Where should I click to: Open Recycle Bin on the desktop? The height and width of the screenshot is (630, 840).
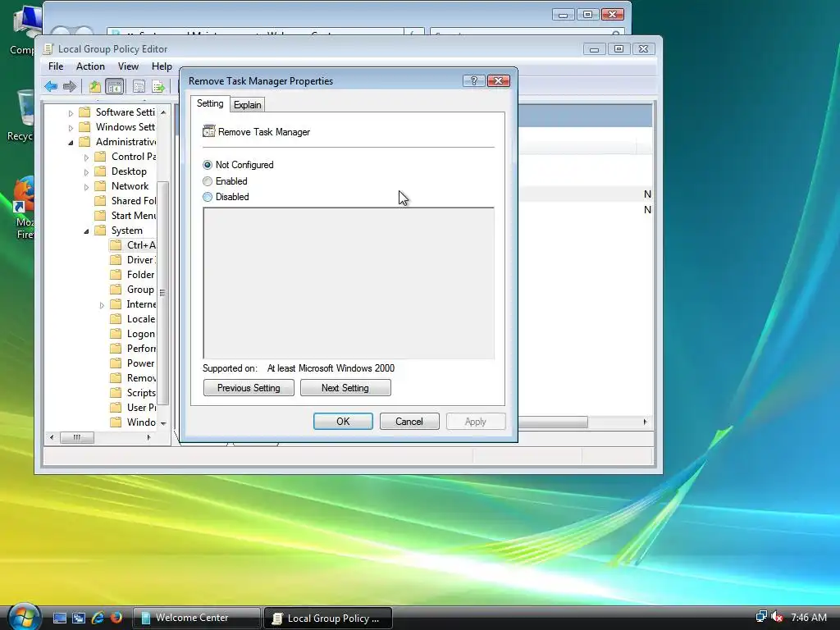coord(21,115)
